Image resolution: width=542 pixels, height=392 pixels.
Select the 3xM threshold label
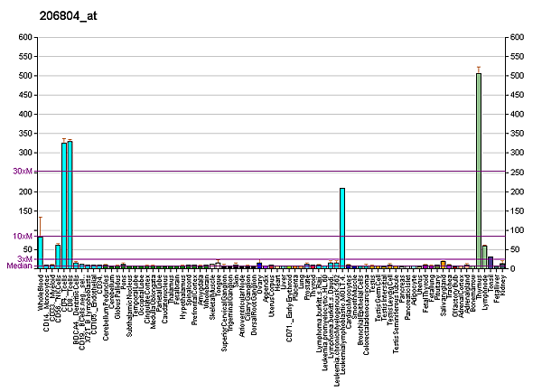click(x=25, y=259)
